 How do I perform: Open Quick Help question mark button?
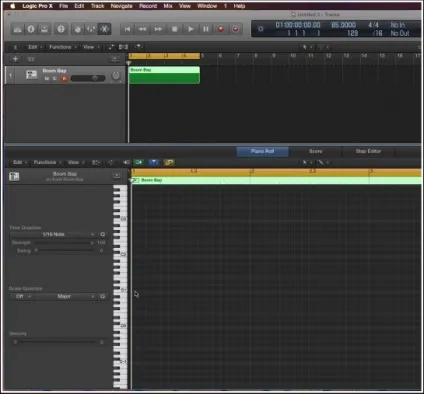pyautogui.click(x=61, y=29)
